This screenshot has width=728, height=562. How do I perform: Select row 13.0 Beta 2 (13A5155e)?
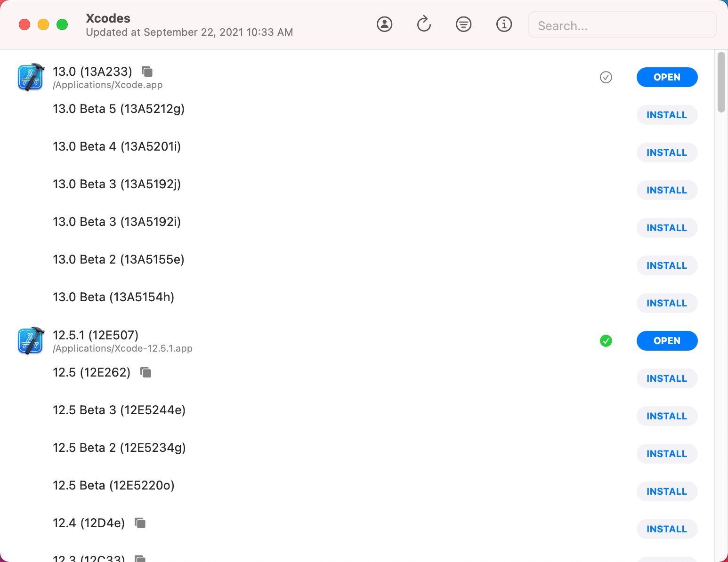tap(119, 260)
